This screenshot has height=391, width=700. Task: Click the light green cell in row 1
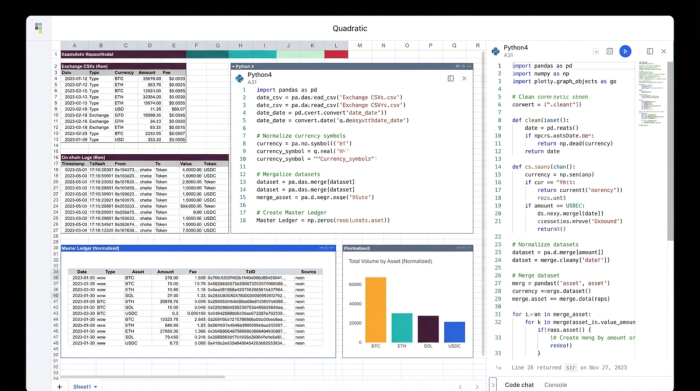(300, 54)
